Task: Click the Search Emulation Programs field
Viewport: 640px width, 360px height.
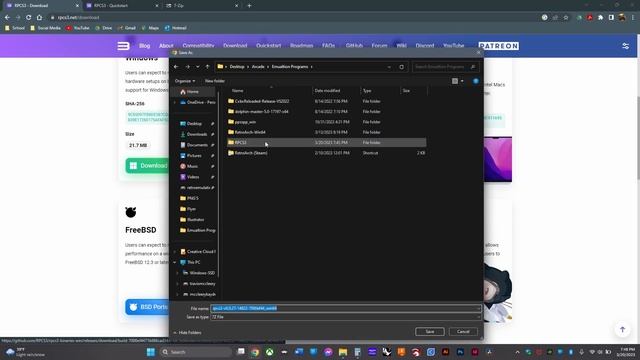Action: pyautogui.click(x=444, y=67)
